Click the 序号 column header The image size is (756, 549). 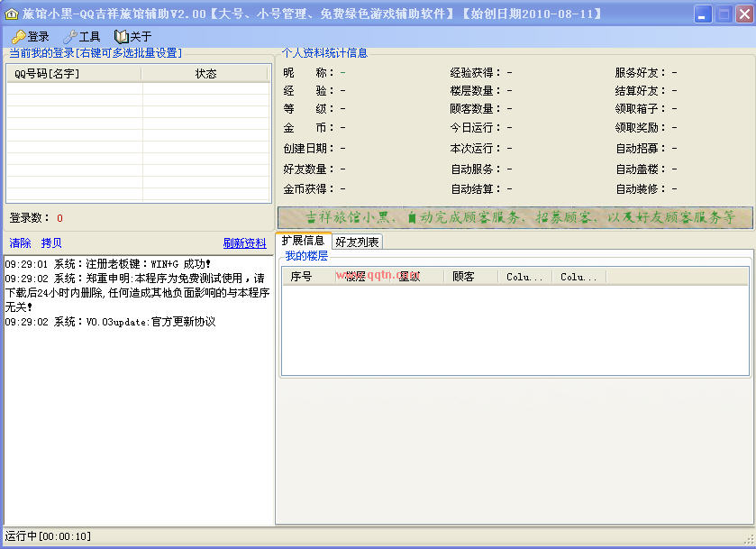coord(308,277)
